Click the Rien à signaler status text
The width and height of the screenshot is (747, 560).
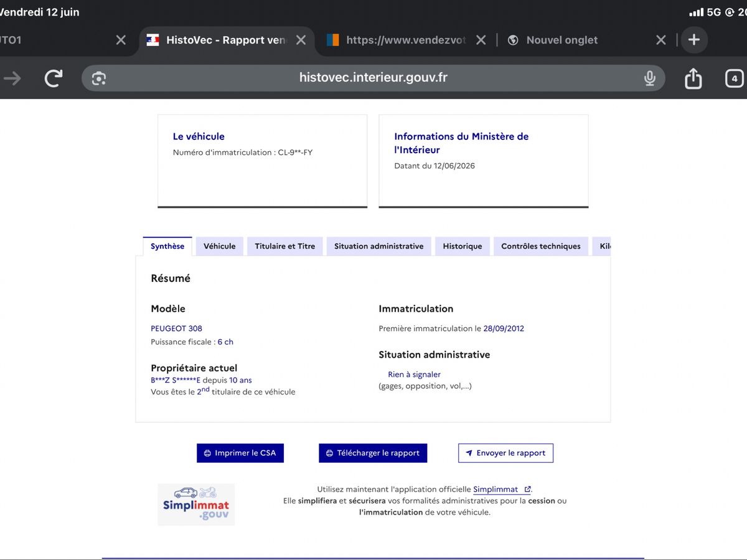[x=414, y=375]
